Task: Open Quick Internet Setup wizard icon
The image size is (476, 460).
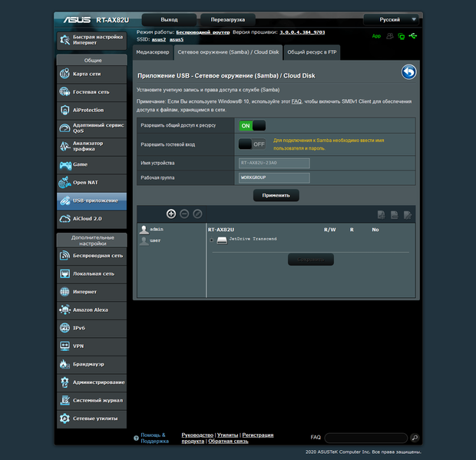Action: (64, 40)
